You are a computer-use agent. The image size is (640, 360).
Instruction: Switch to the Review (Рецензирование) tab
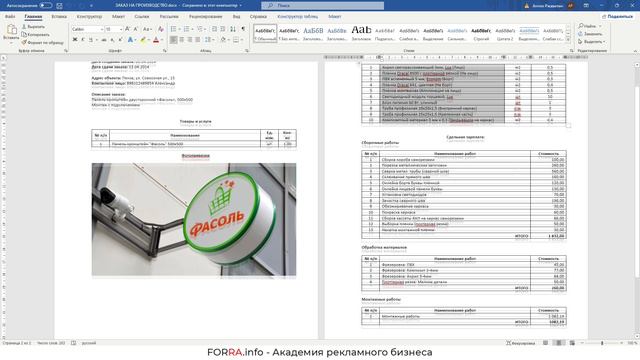pos(206,16)
